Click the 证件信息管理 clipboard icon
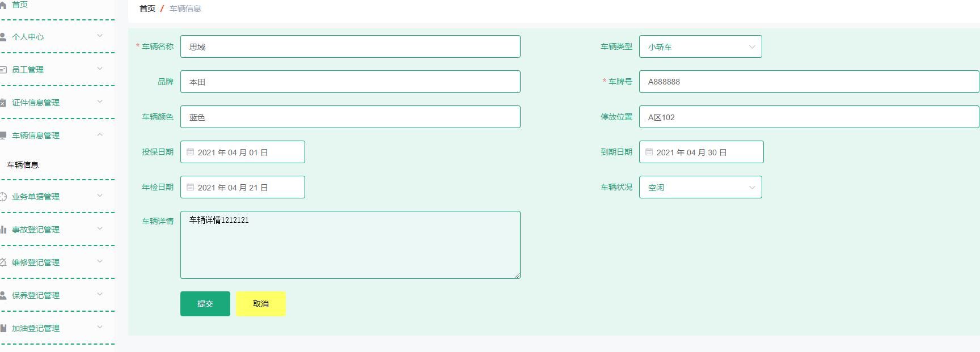 tap(3, 103)
